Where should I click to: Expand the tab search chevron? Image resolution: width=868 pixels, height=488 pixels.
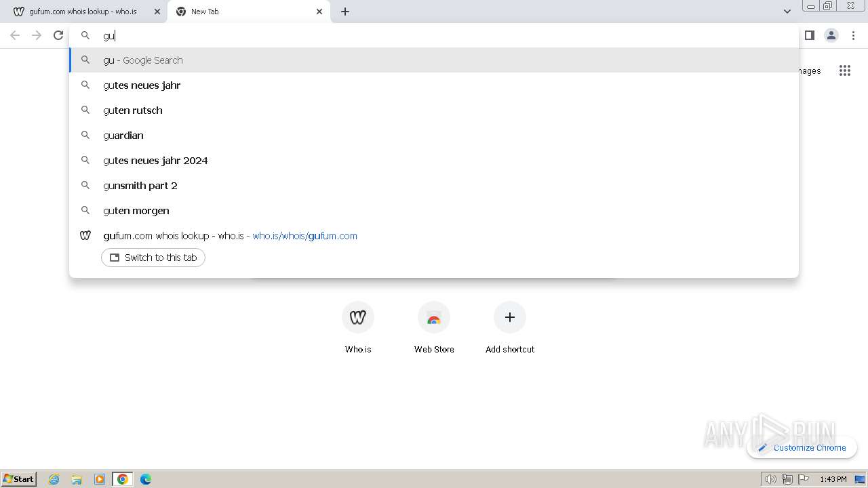click(787, 12)
